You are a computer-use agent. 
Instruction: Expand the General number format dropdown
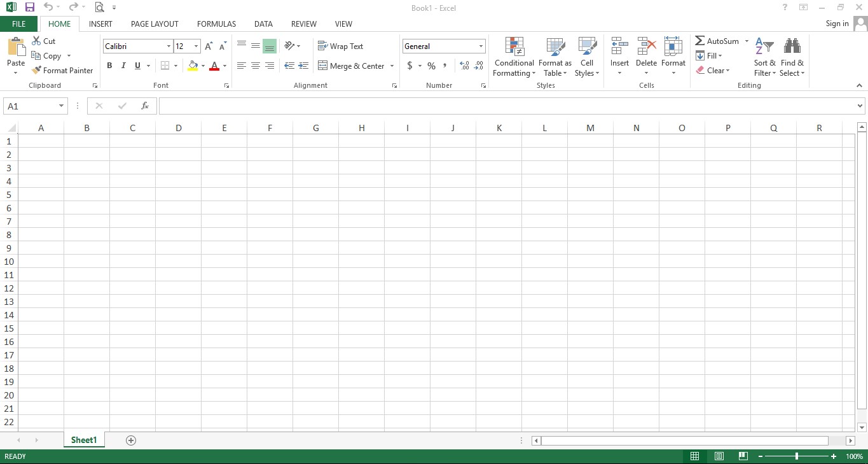click(481, 46)
